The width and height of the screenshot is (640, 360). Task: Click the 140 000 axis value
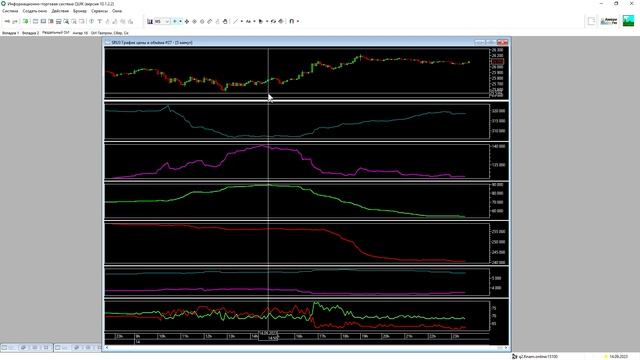[498, 146]
